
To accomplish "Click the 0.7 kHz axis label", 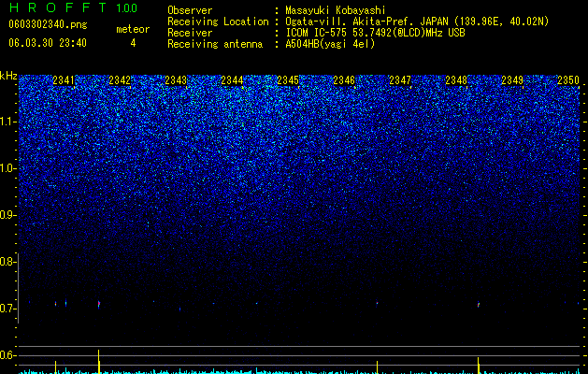I will point(8,309).
